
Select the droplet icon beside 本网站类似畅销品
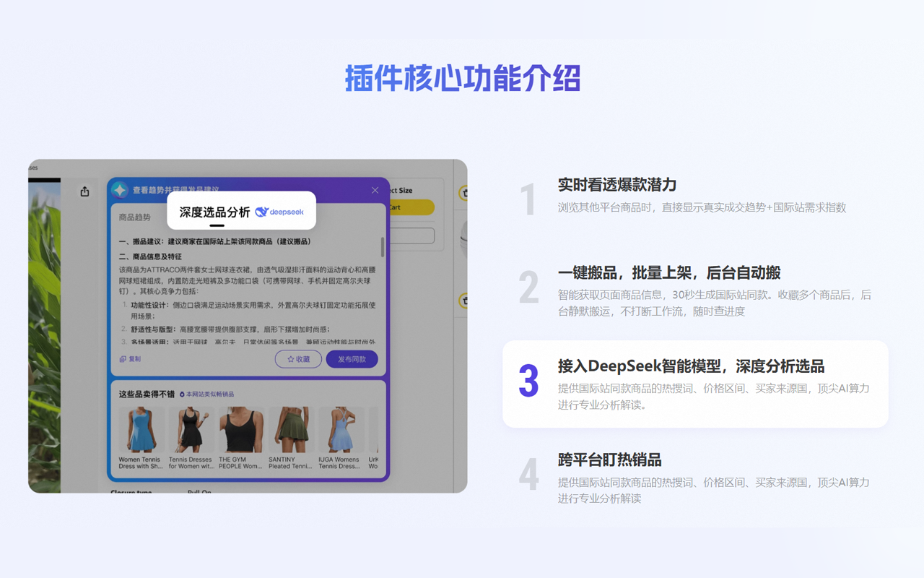coord(182,394)
